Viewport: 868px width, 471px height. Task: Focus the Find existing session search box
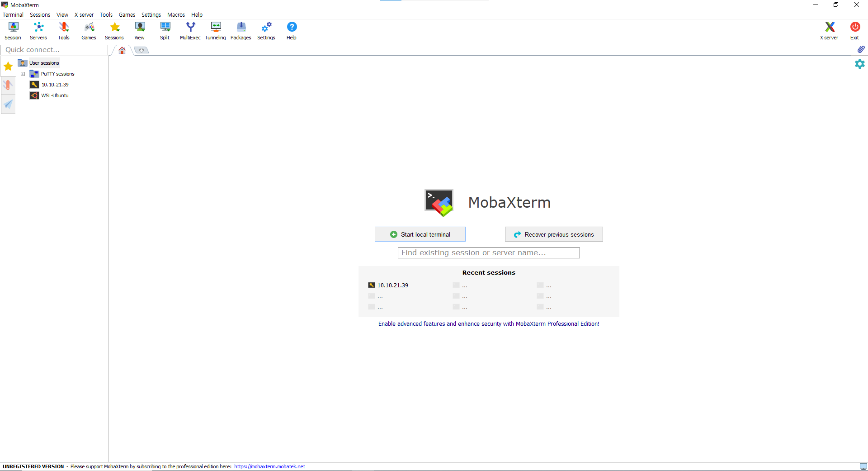coord(489,253)
